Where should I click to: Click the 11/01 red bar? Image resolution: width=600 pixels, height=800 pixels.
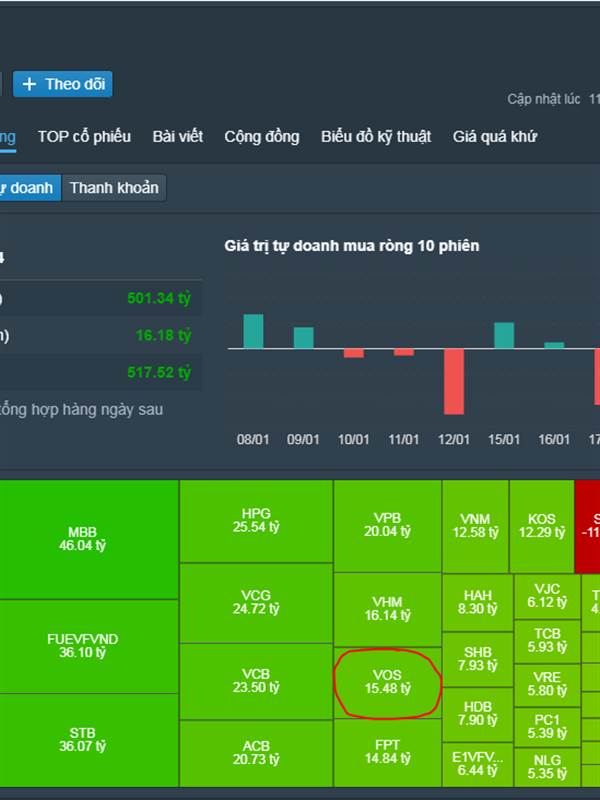(404, 352)
